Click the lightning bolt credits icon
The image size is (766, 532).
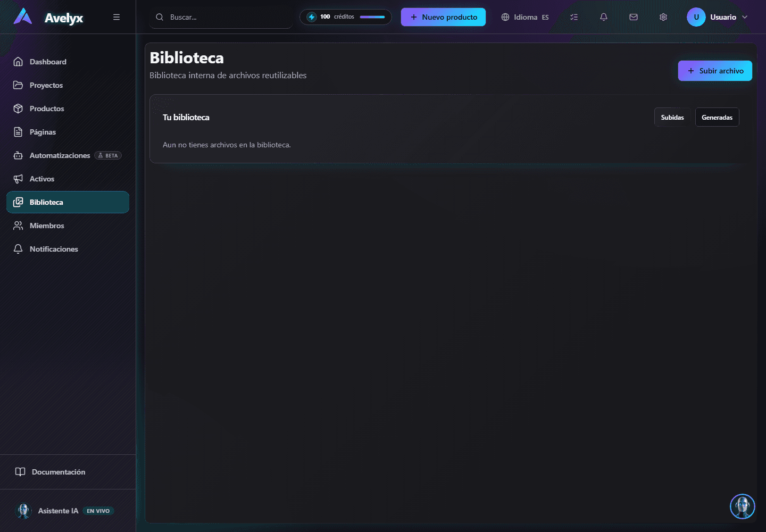(312, 17)
